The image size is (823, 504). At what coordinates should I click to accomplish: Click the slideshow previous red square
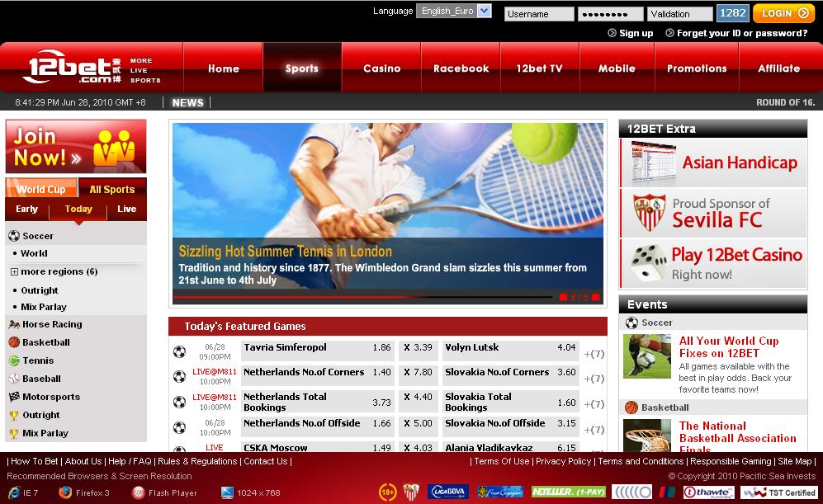(x=563, y=297)
